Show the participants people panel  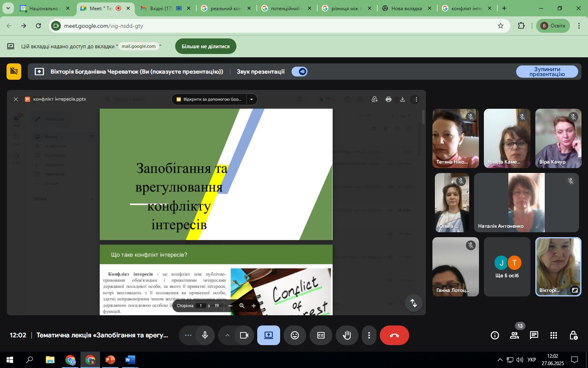click(514, 335)
